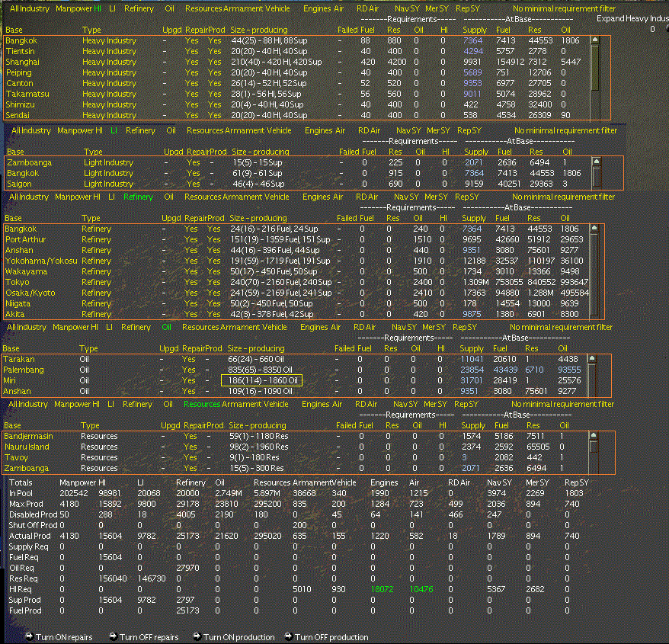The width and height of the screenshot is (669, 644).
Task: Click the arrow icon beside Turn ON repairs
Action: (x=30, y=636)
